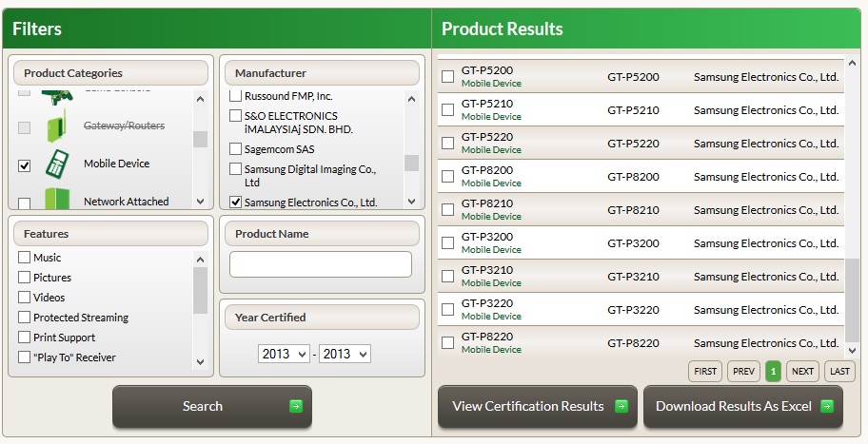Click Samsung Electronics text in GT-P5220 row

coord(766,144)
